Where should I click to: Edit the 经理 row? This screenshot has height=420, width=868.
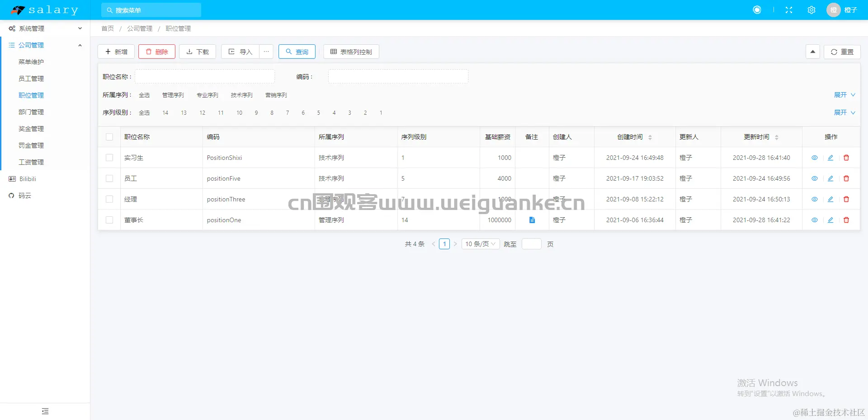tap(830, 199)
